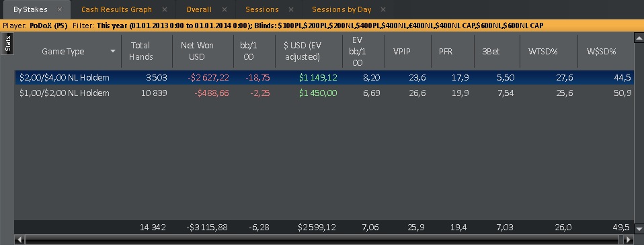Viewport: 644px width, 245px height.
Task: Close the By Stakes tab
Action: click(60, 9)
